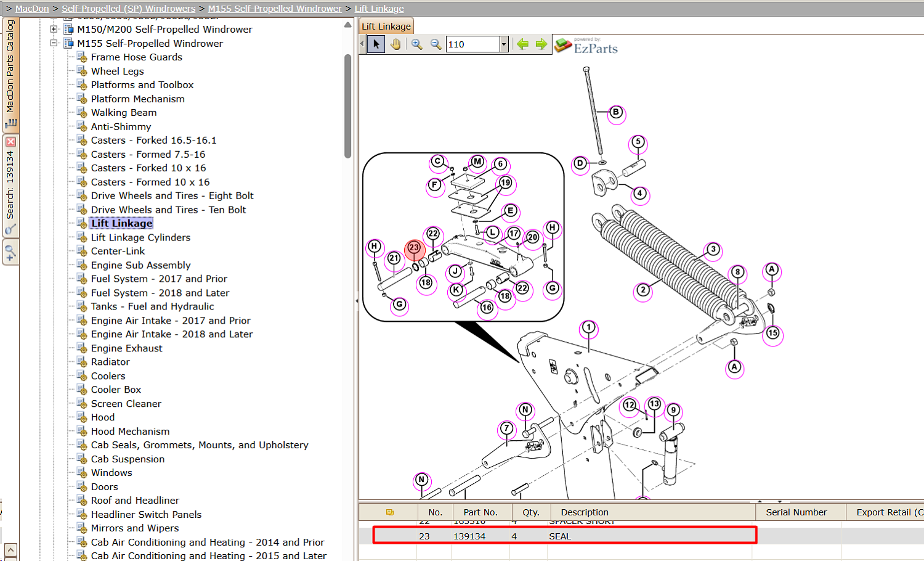Open Engine Sub Assembly in the tree
The height and width of the screenshot is (561, 924).
pos(140,265)
